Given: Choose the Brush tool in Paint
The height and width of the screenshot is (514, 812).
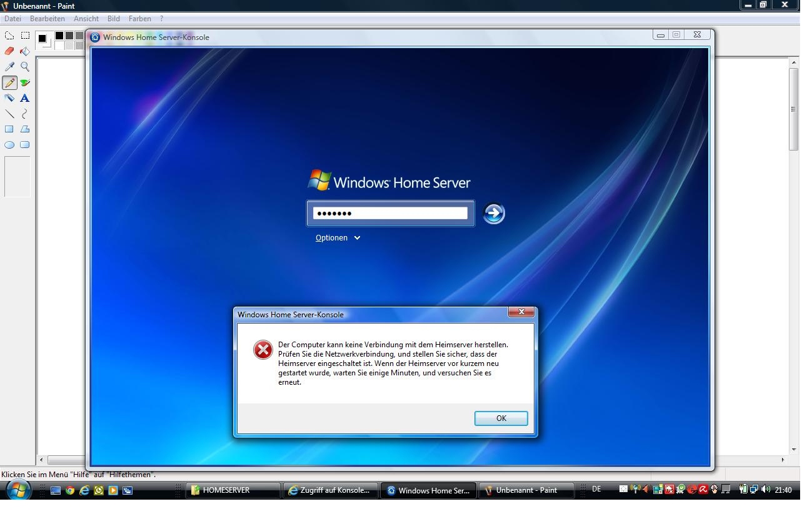Looking at the screenshot, I should point(25,82).
